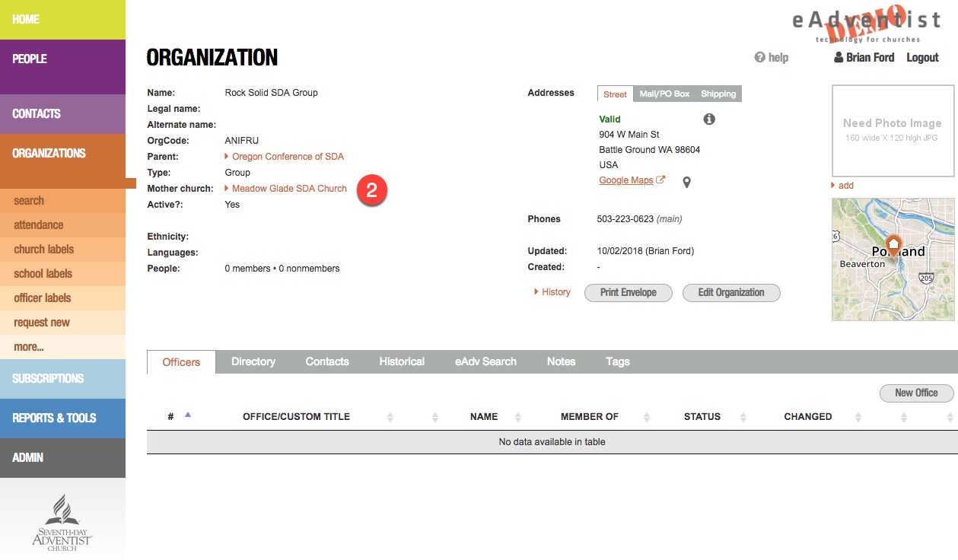Click the house marker on the map

893,246
